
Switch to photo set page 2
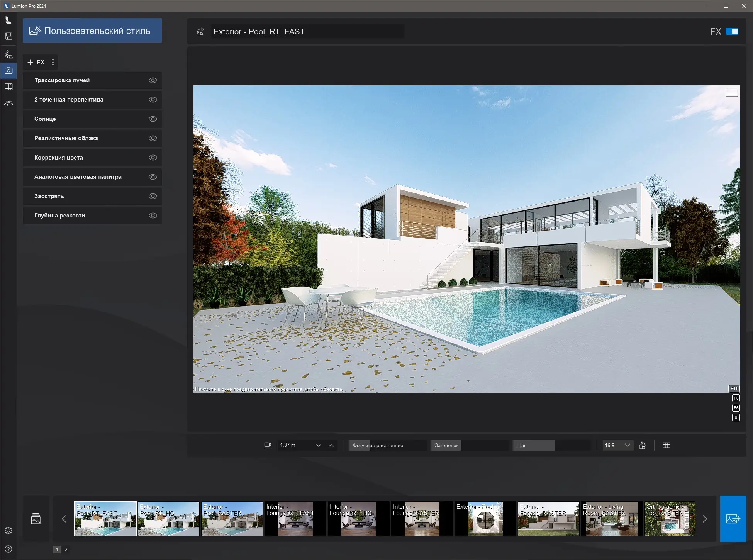(66, 549)
